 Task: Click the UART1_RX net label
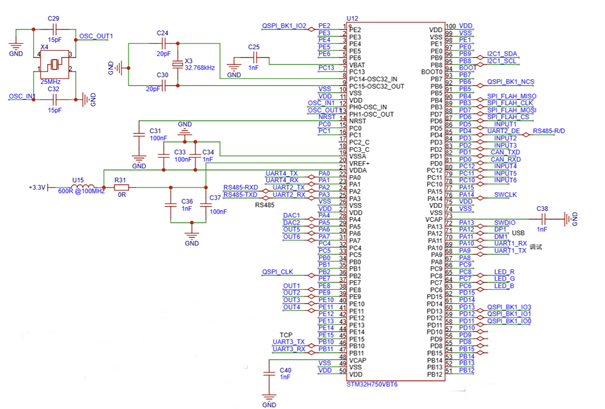[x=510, y=243]
